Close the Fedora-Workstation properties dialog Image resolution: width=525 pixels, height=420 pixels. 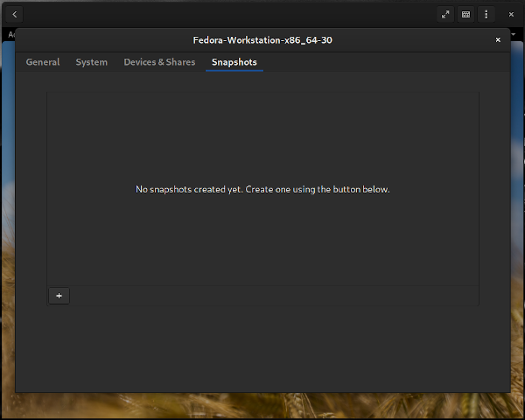498,40
